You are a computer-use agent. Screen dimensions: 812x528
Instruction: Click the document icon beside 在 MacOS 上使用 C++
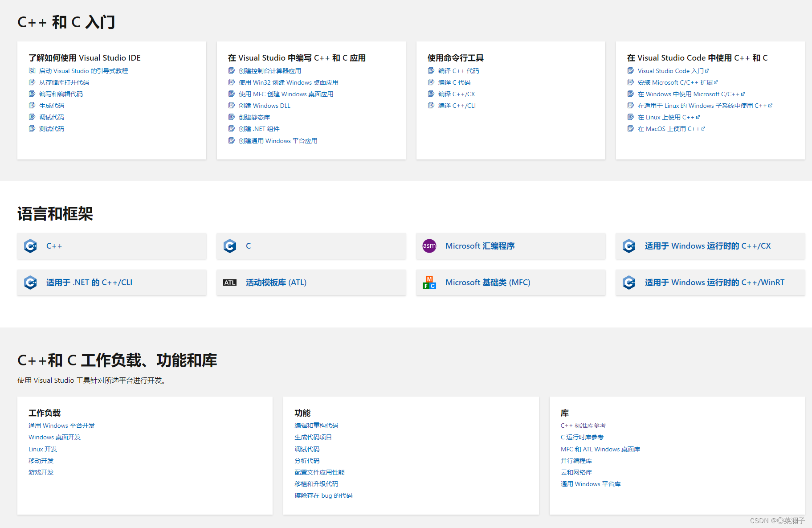(631, 128)
